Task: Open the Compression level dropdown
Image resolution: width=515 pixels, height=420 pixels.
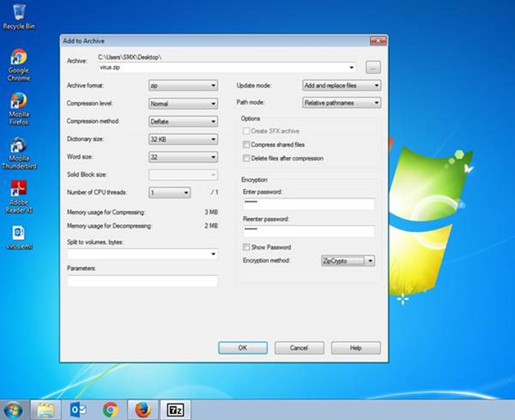Action: tap(183, 103)
